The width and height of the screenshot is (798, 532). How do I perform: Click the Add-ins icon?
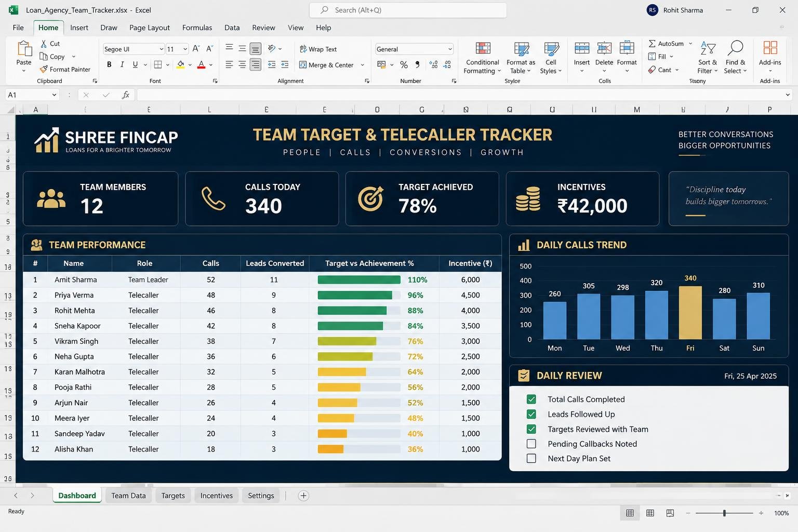coord(770,48)
